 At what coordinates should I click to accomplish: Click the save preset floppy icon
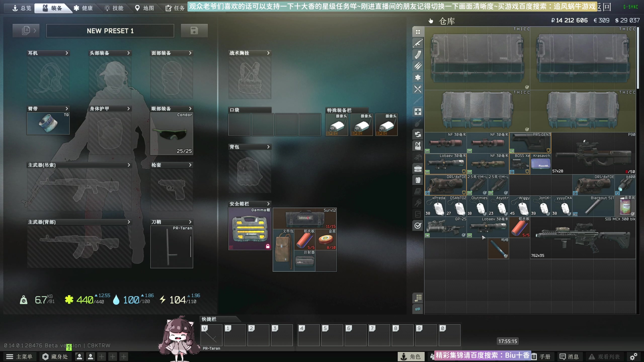[x=194, y=31]
